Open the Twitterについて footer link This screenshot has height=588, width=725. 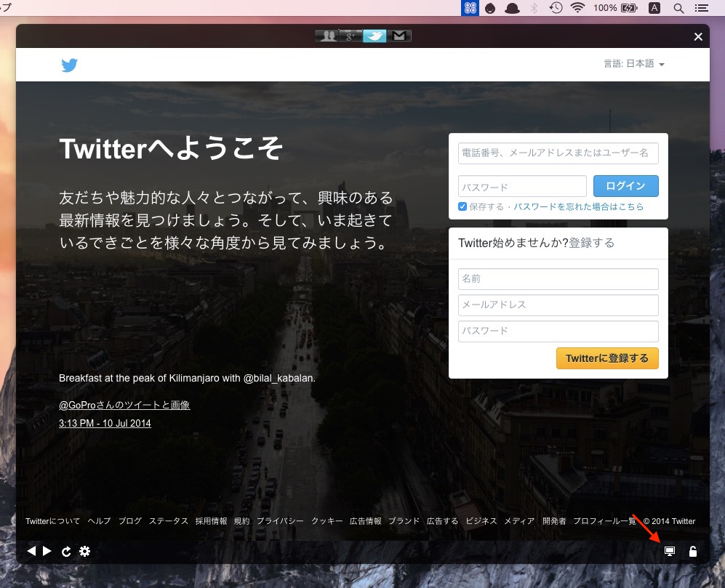point(52,521)
